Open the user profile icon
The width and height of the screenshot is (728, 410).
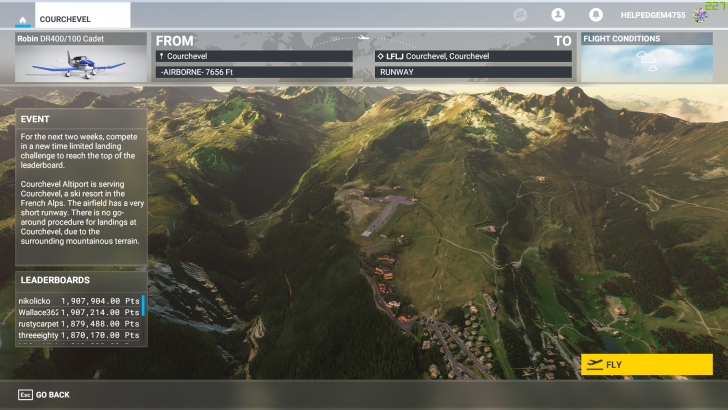[x=558, y=15]
